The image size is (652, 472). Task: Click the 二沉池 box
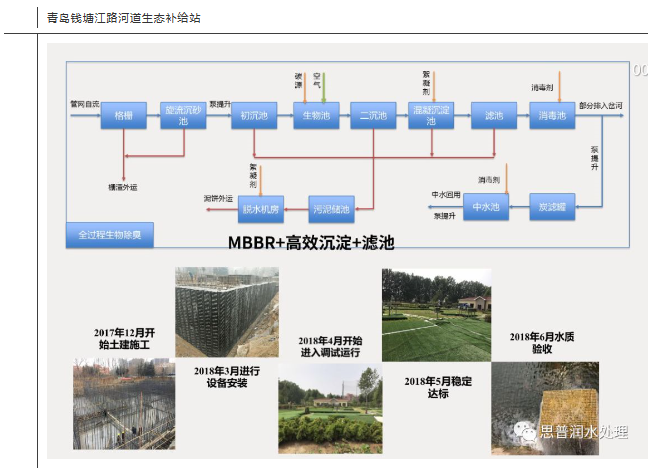[373, 116]
